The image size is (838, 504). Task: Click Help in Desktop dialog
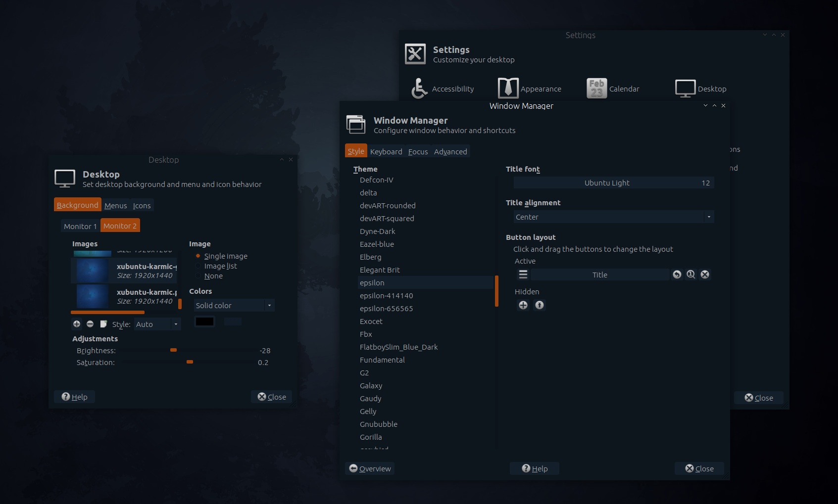[74, 397]
